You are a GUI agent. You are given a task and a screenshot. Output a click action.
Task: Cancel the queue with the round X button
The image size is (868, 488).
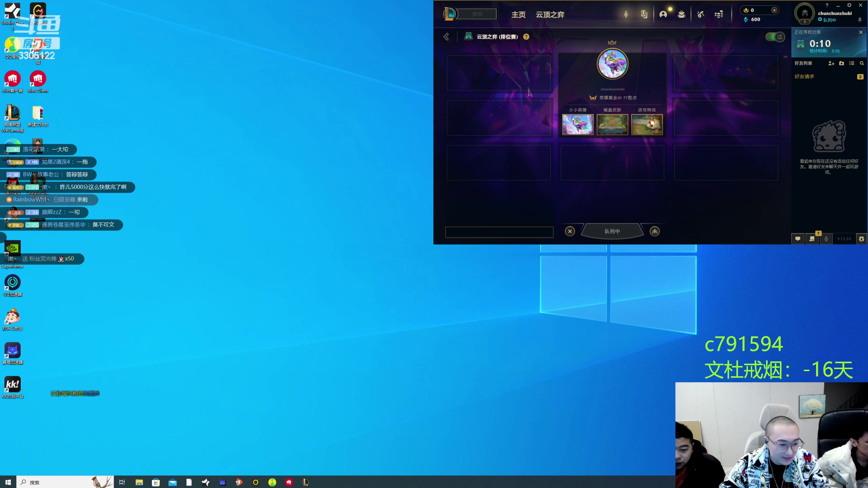coord(570,231)
